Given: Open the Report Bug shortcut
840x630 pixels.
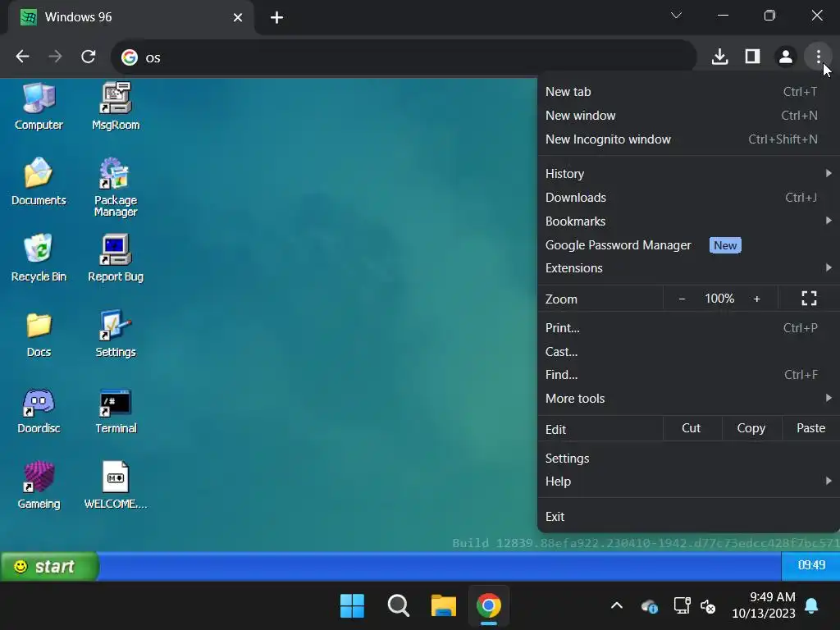Looking at the screenshot, I should pyautogui.click(x=116, y=258).
